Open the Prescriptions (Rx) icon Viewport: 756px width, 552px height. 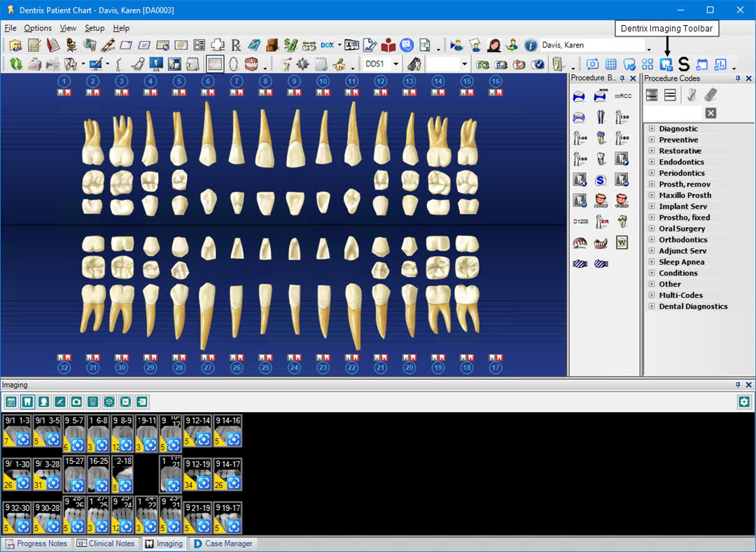pyautogui.click(x=236, y=45)
